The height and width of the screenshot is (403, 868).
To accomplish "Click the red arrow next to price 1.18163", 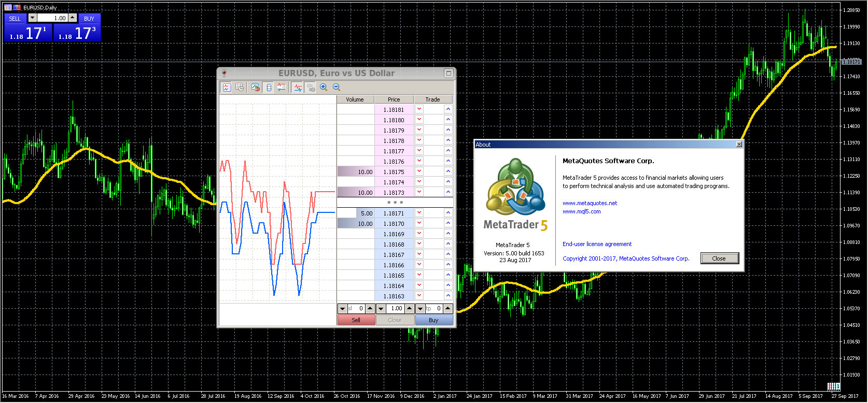I will point(419,296).
